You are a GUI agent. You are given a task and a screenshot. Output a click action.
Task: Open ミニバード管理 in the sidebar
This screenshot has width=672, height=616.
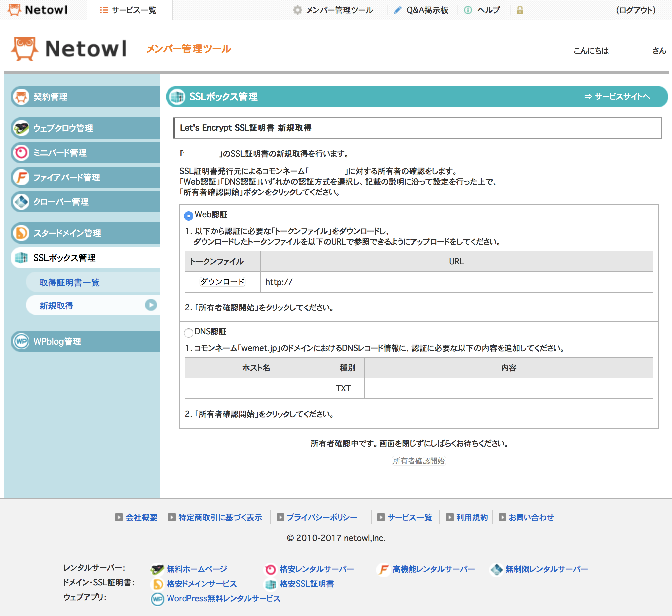pos(85,153)
